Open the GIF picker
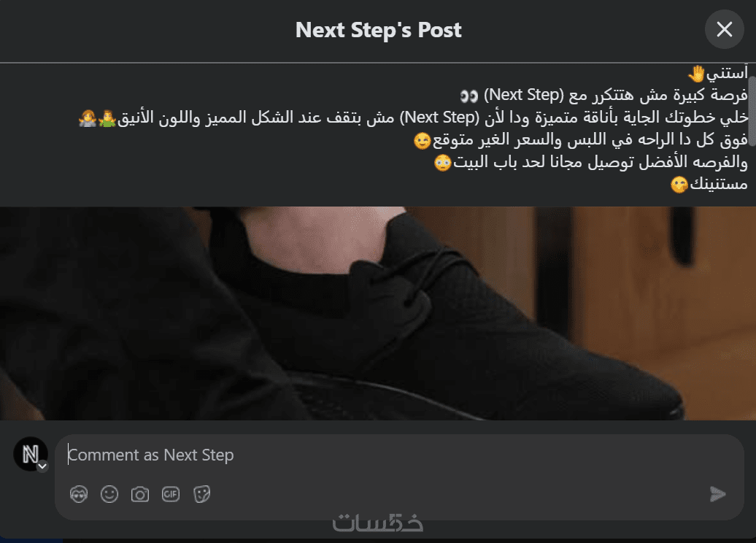The image size is (756, 543). pos(171,494)
